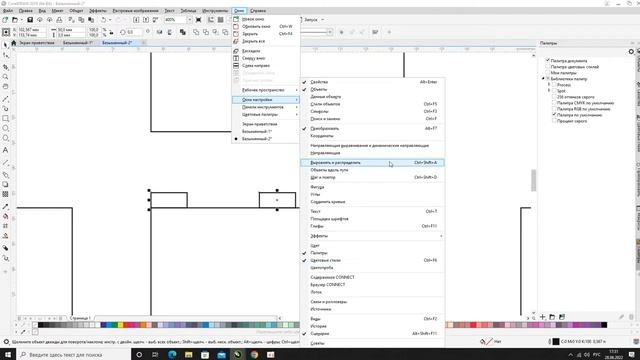Select the Pan hand tool
Viewport: 640px width, 360px height.
coord(5,87)
